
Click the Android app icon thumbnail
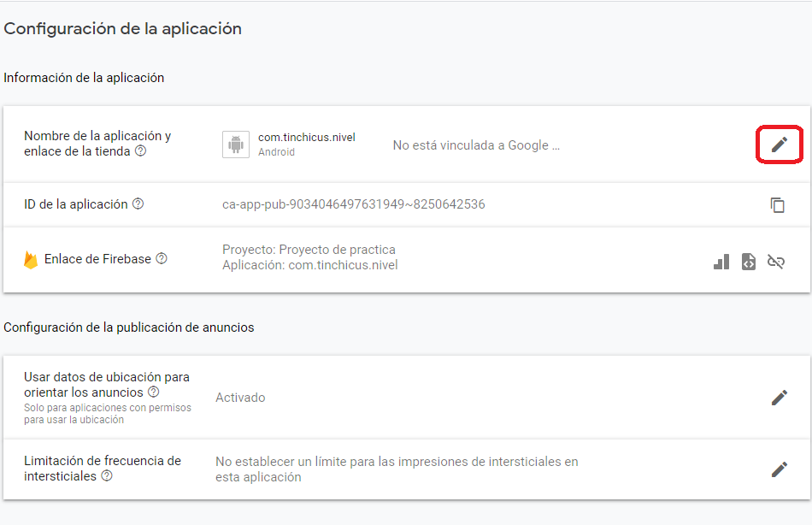point(235,145)
